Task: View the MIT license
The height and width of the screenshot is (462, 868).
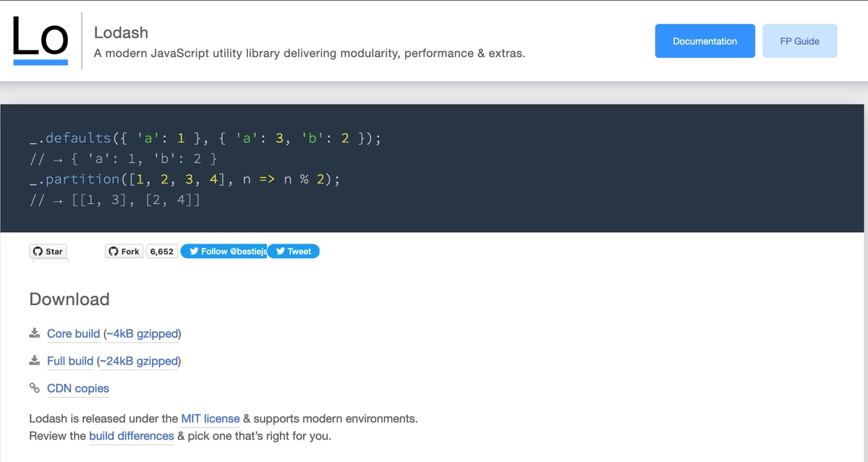Action: pos(210,418)
